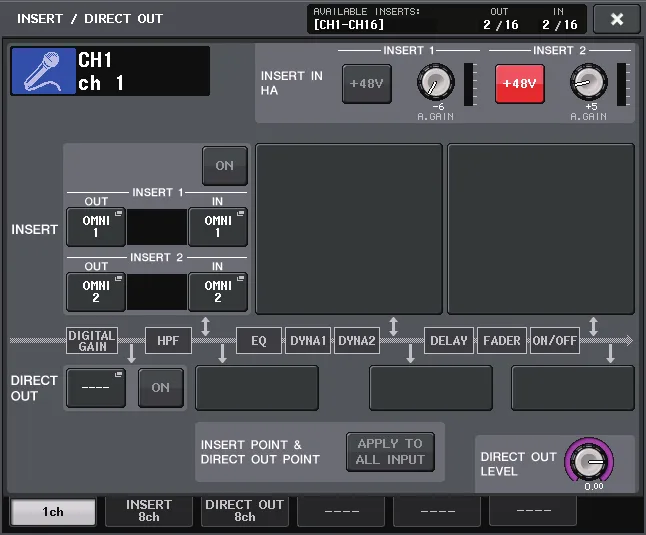646x535 pixels.
Task: Click the DYNA2 signal flow block
Action: [357, 341]
